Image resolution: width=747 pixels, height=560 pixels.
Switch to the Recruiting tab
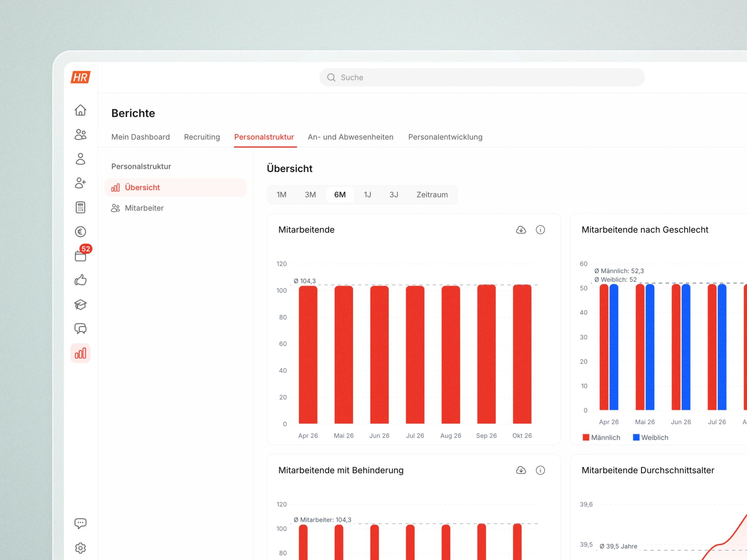point(202,137)
